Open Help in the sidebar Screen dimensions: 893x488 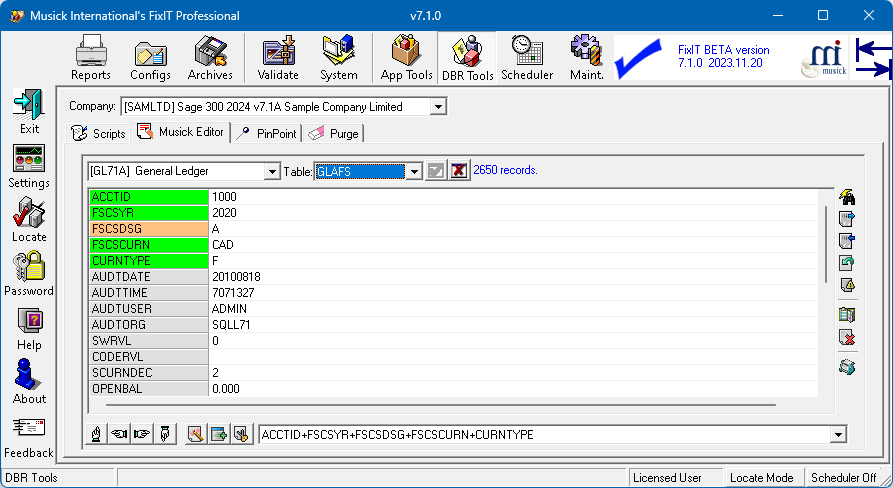tap(29, 328)
